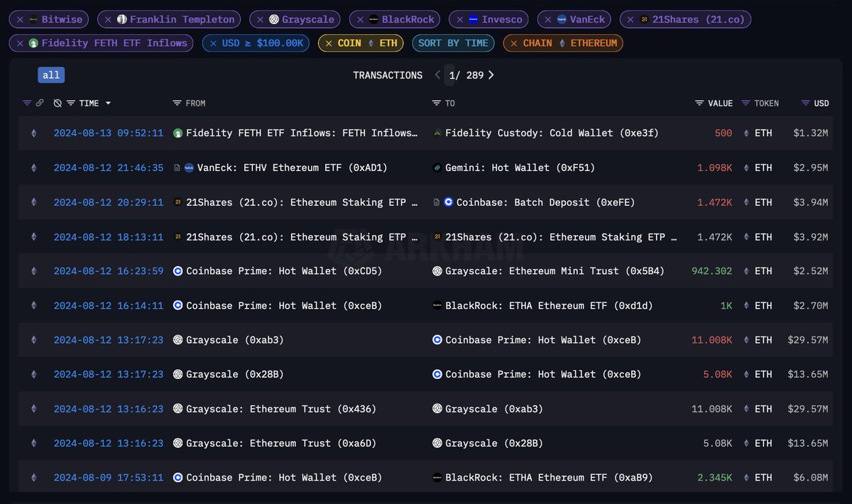This screenshot has height=504, width=852.
Task: Click the $2.70M USD amount
Action: click(811, 306)
